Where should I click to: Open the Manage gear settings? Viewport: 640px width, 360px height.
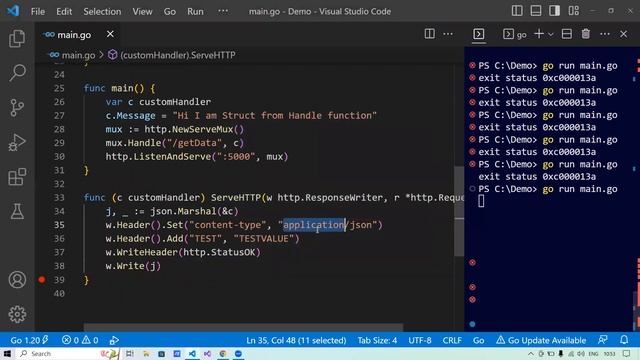click(17, 314)
